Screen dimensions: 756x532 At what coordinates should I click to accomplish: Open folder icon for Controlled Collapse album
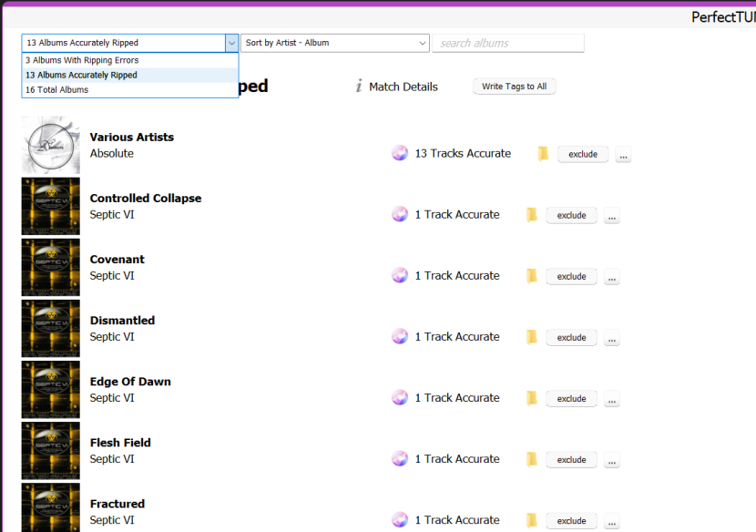point(532,215)
